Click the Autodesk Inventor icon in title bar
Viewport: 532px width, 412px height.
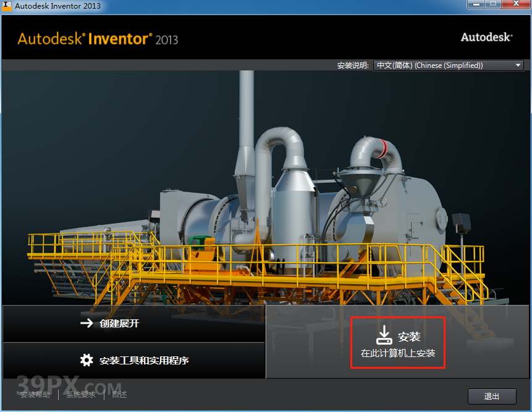click(7, 5)
